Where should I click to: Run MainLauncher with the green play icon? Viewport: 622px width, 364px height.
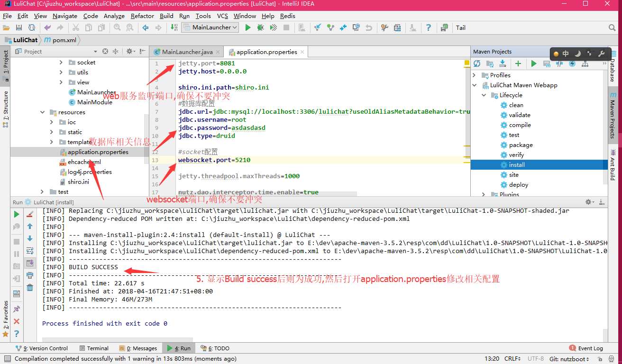coord(247,27)
